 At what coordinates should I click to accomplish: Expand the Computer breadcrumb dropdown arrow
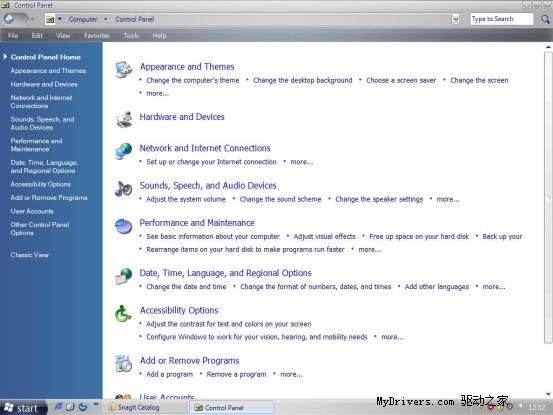coord(105,19)
